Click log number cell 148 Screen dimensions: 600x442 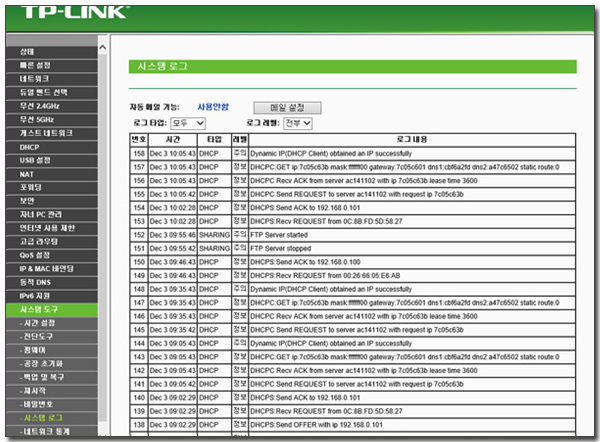[139, 289]
